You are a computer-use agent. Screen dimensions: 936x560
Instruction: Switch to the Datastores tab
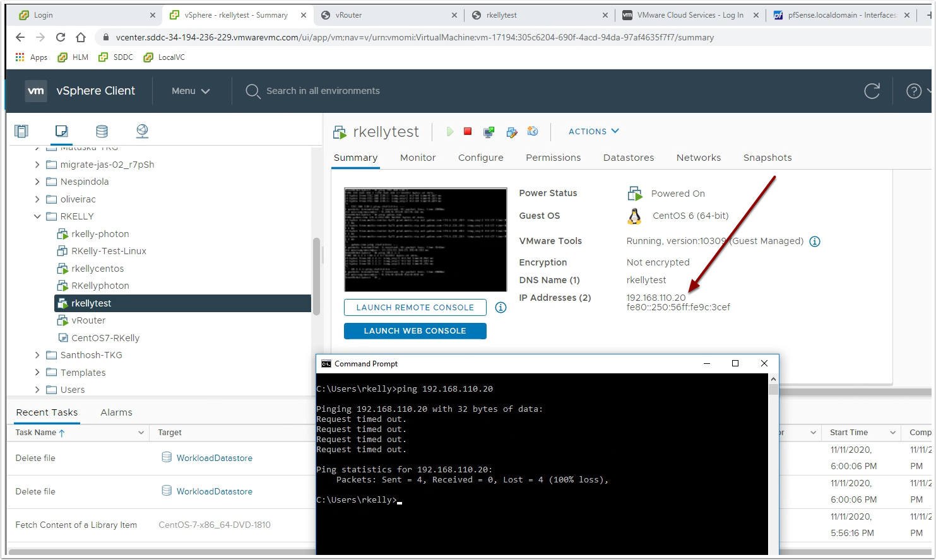629,158
